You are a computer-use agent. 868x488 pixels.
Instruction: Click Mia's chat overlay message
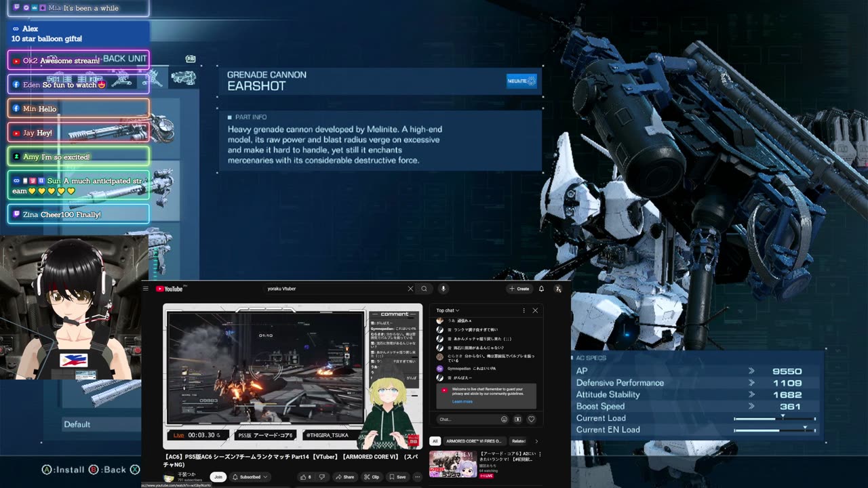[x=78, y=8]
